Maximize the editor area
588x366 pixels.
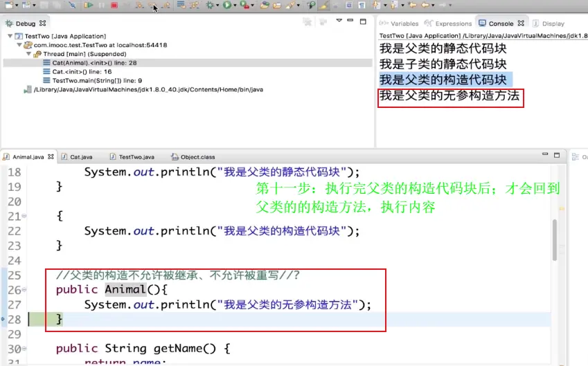click(x=557, y=155)
